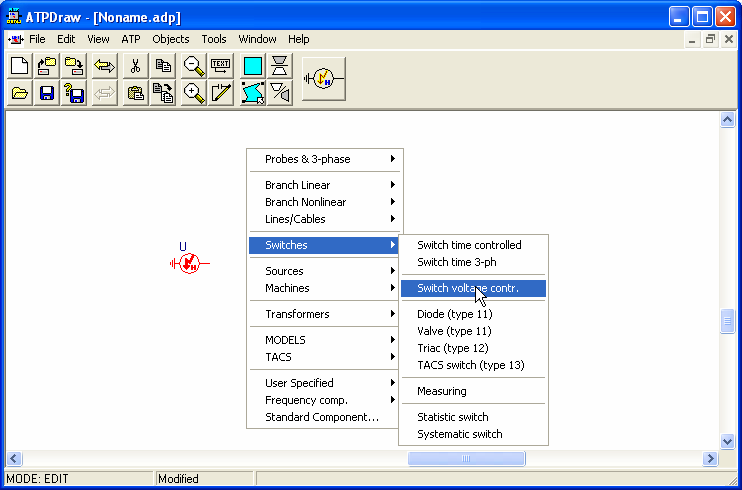Cut selection with scissors icon
Viewport: 742px width, 490px height.
(136, 65)
